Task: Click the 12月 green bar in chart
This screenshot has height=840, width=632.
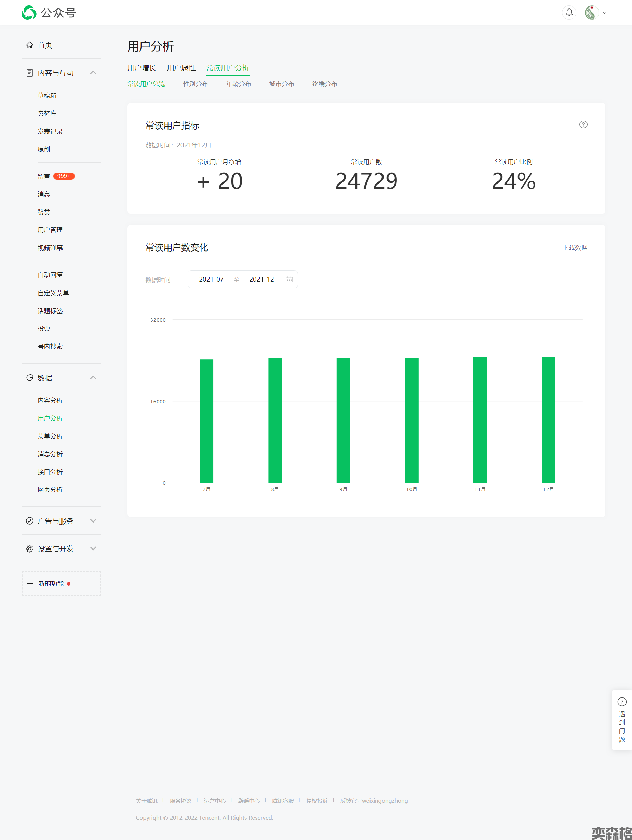Action: pyautogui.click(x=548, y=420)
